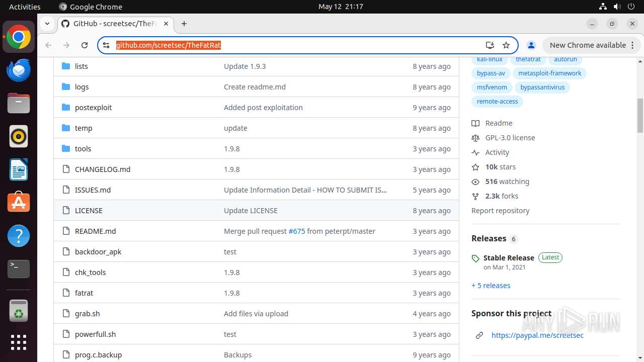Click the file icon beside ISSUES.md

click(x=65, y=190)
